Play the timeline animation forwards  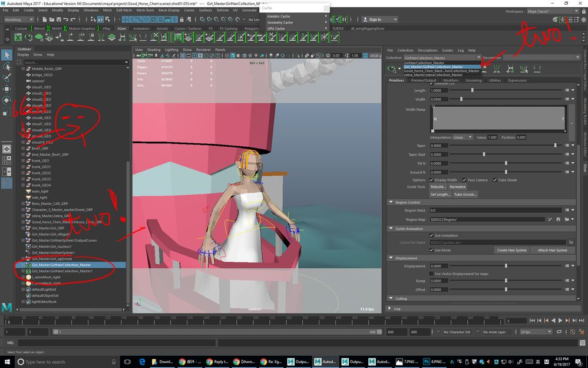pyautogui.click(x=560, y=320)
